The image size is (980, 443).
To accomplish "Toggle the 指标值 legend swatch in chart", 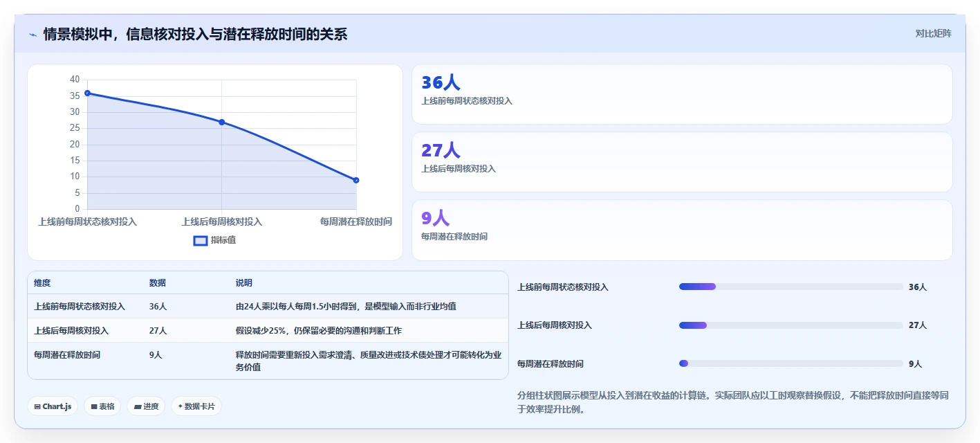I will (x=201, y=240).
